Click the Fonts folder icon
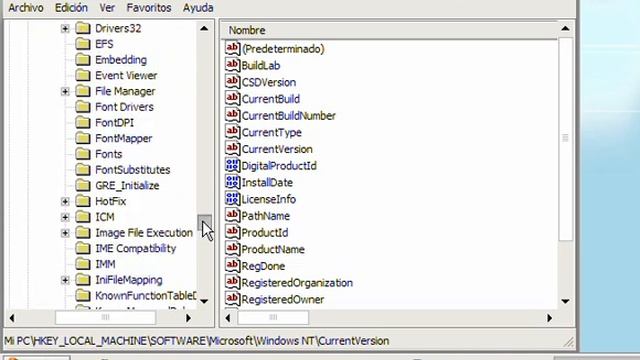This screenshot has width=640, height=360. coord(83,154)
